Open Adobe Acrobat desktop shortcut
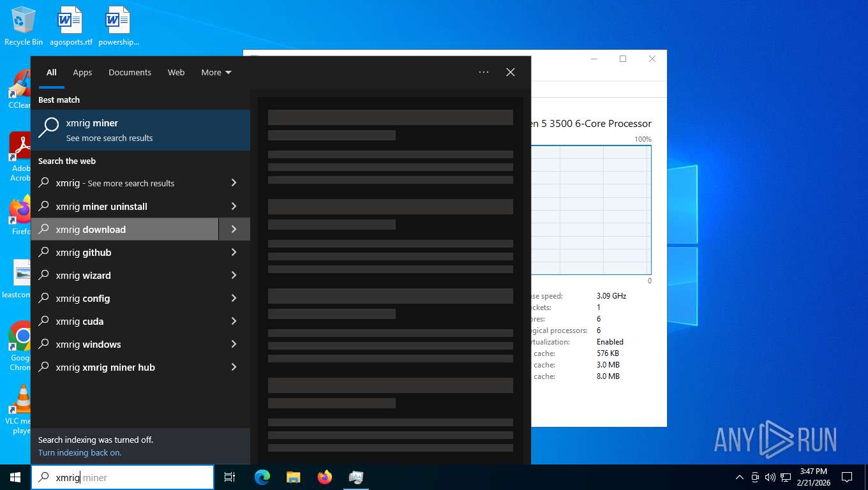Image resolution: width=868 pixels, height=490 pixels. (x=19, y=157)
